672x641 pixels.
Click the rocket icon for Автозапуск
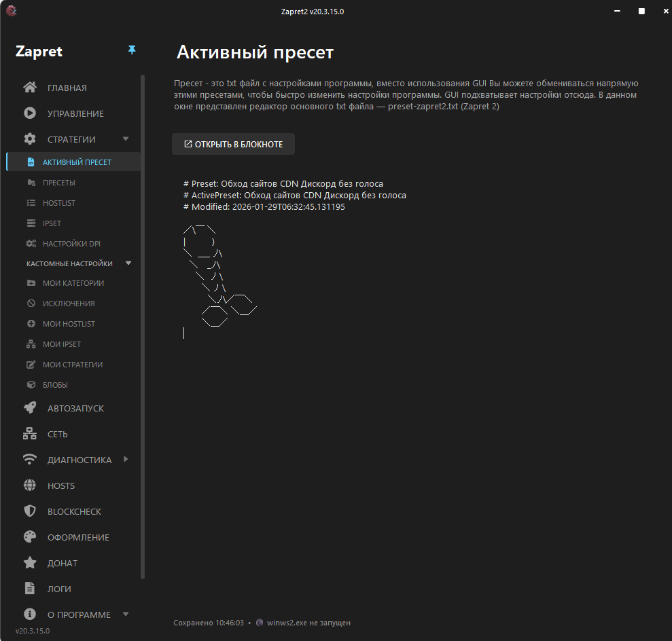pyautogui.click(x=30, y=408)
